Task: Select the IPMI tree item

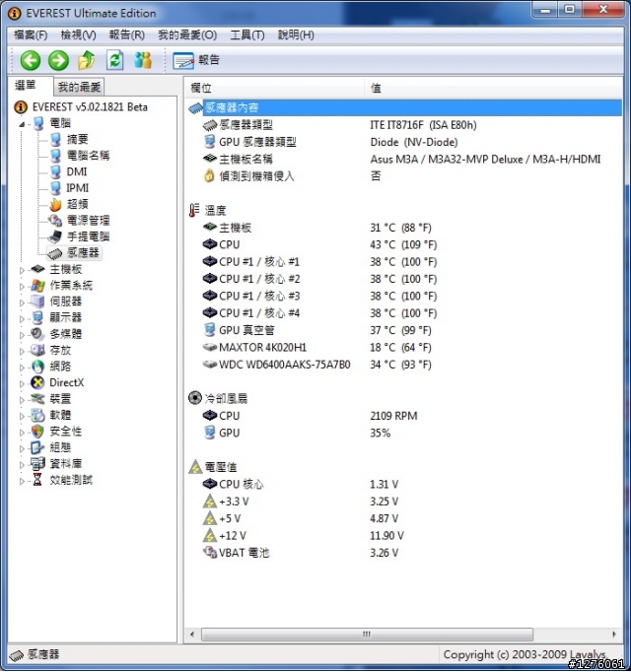Action: 77,188
